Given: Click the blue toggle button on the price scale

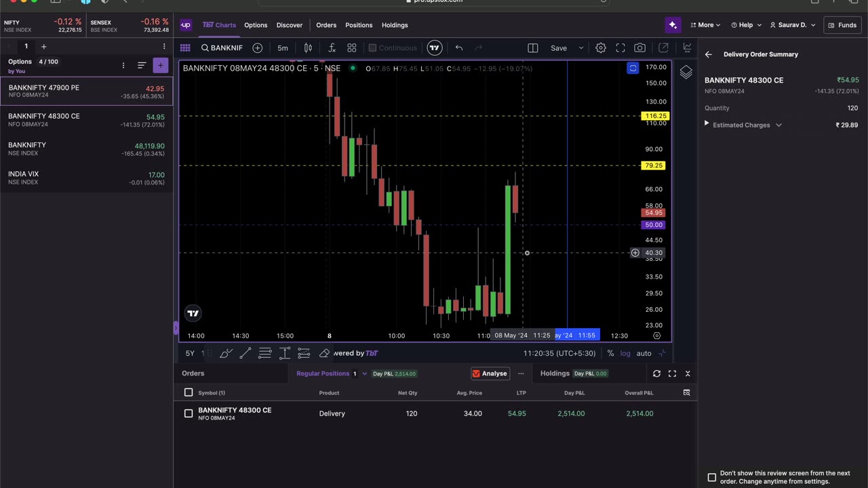Looking at the screenshot, I should pyautogui.click(x=633, y=68).
